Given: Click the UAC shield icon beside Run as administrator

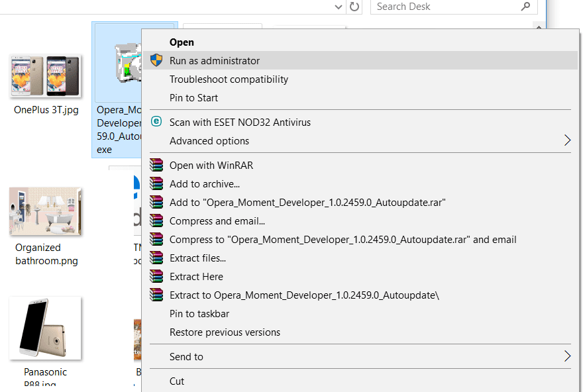Looking at the screenshot, I should [156, 60].
